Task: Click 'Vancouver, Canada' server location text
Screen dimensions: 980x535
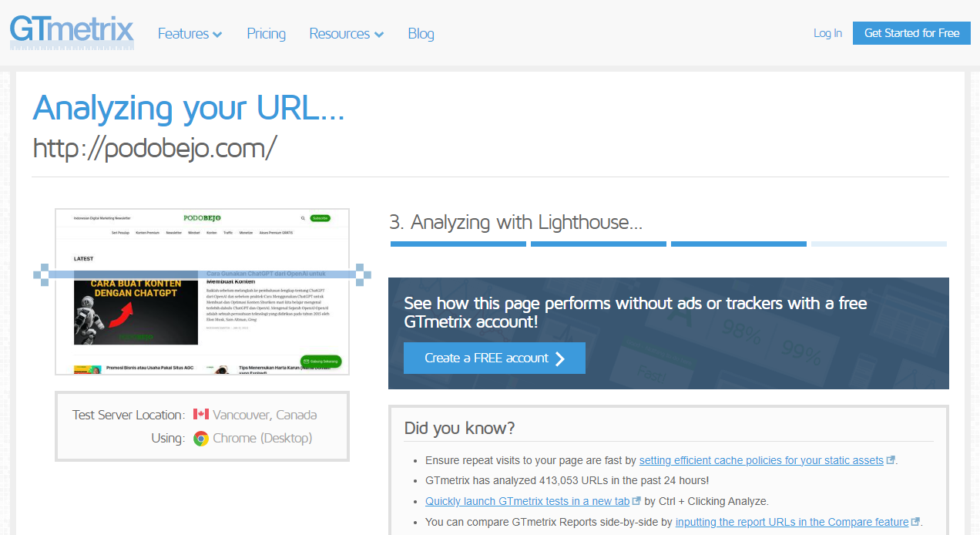Action: click(265, 415)
